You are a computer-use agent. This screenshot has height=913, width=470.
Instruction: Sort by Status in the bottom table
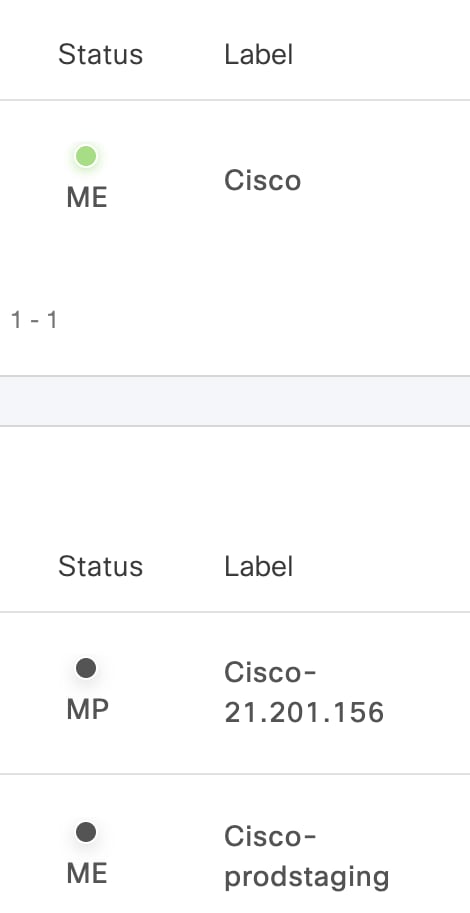(x=100, y=566)
